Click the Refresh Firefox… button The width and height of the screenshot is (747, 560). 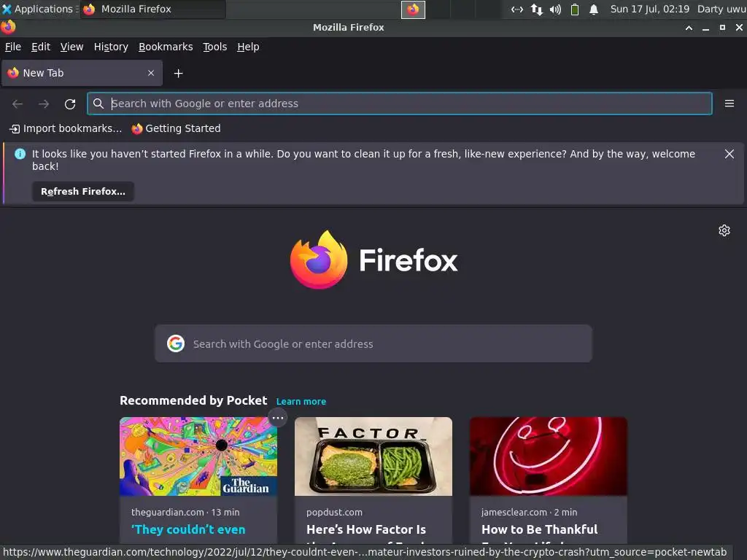tap(83, 192)
